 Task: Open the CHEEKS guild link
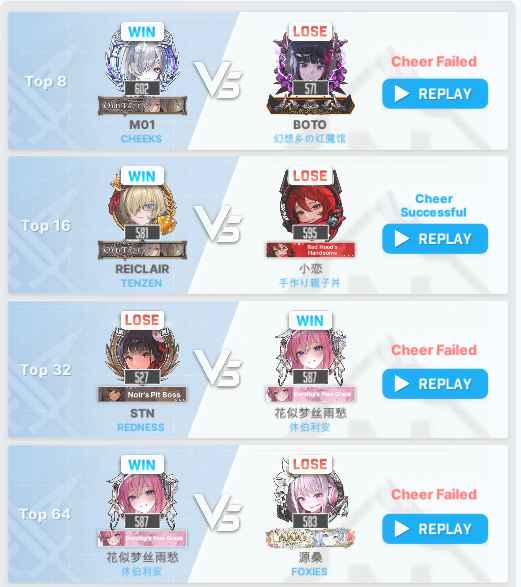(141, 139)
